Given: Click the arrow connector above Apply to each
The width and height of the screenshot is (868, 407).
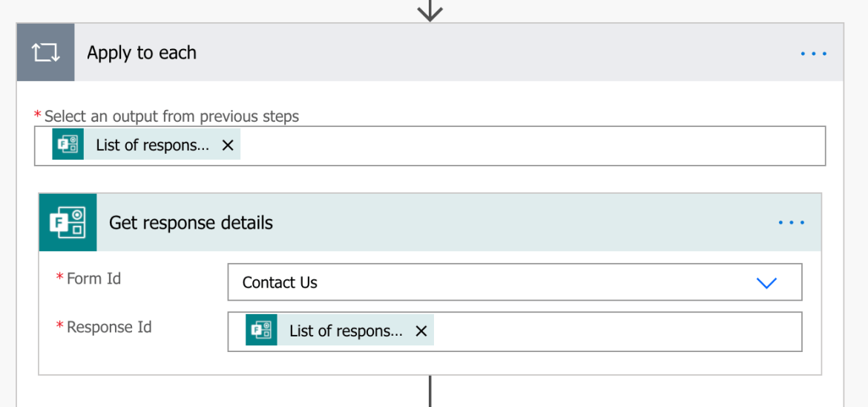Looking at the screenshot, I should [x=430, y=10].
